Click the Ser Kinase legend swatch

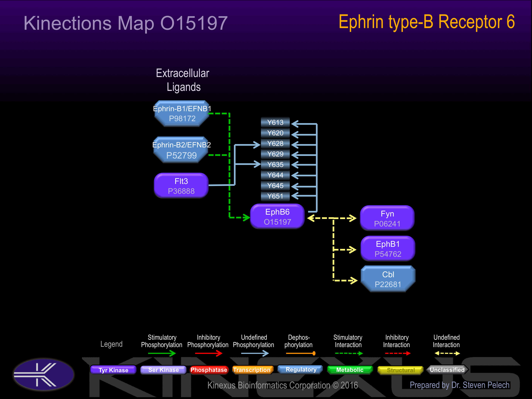pyautogui.click(x=163, y=370)
